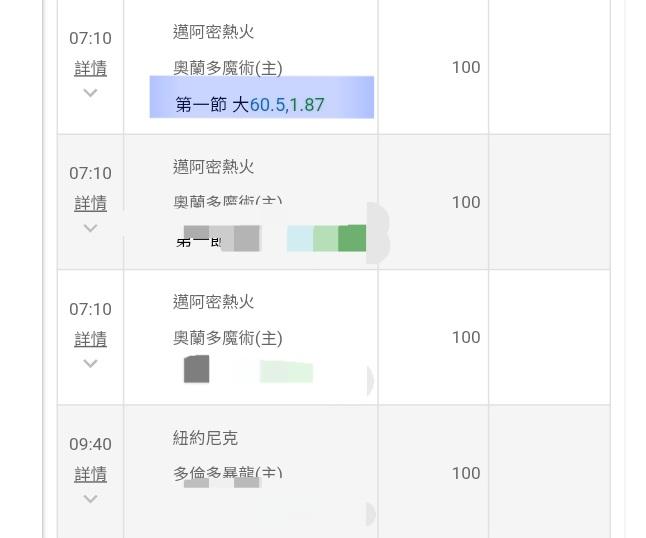Click the 09:40 match time
This screenshot has height=538, width=646.
(90, 444)
